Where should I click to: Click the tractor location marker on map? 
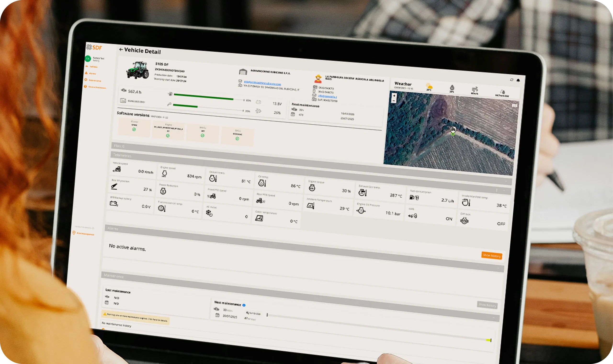tap(453, 130)
